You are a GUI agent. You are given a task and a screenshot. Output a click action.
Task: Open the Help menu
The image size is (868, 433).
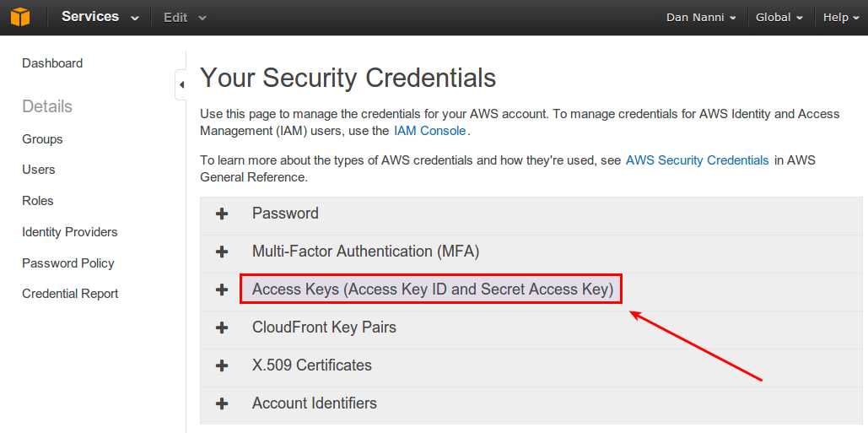point(840,17)
